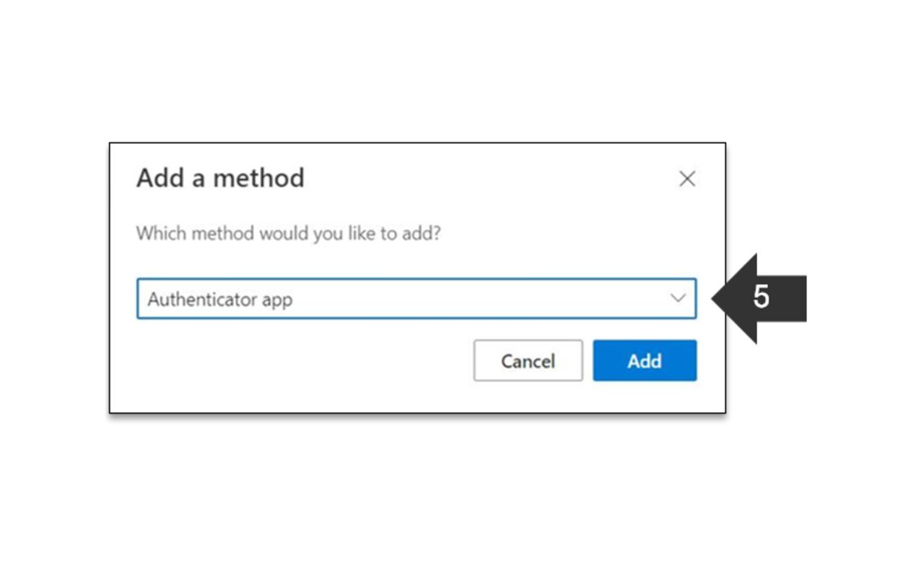The image size is (924, 569).
Task: Click the X icon in the corner
Action: pyautogui.click(x=687, y=178)
